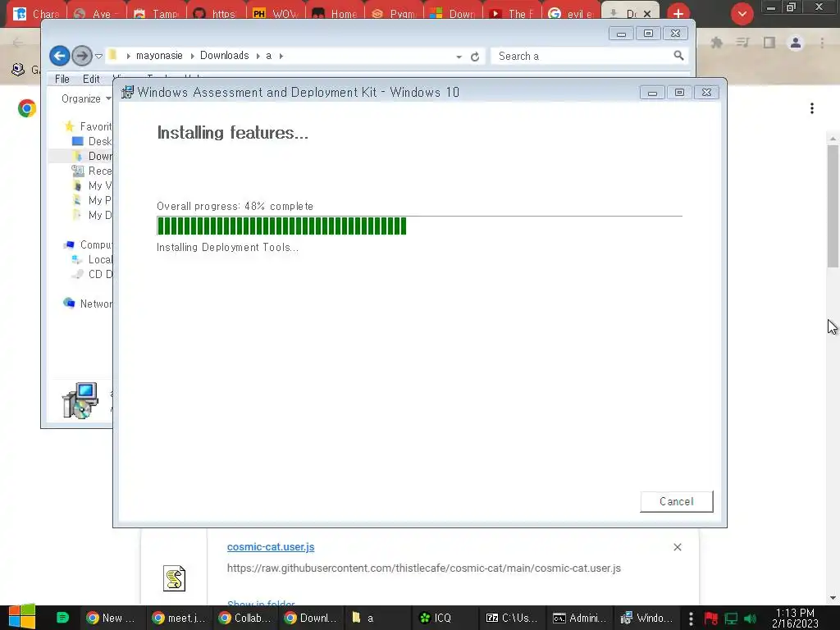Viewport: 840px width, 630px height.
Task: Open the Windows Start button
Action: [22, 617]
